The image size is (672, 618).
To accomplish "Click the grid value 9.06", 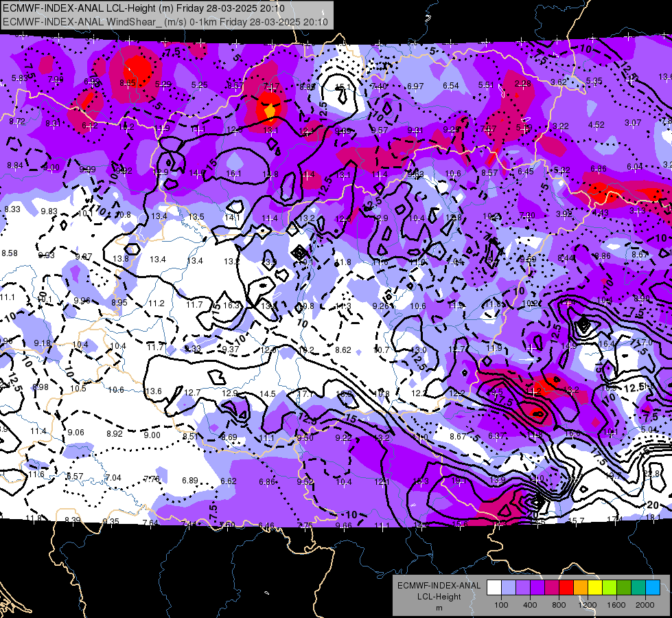I will [76, 433].
